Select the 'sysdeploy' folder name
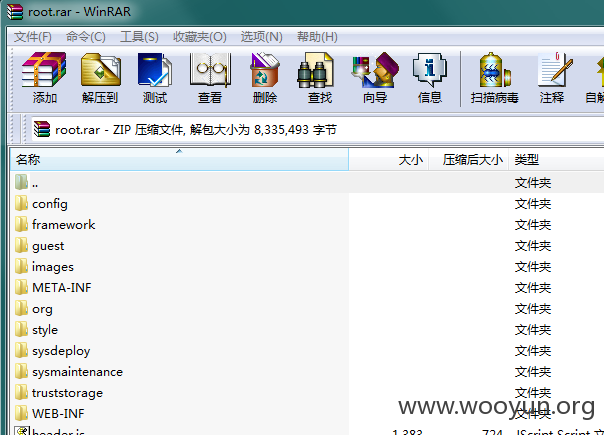This screenshot has width=604, height=435. pos(61,351)
